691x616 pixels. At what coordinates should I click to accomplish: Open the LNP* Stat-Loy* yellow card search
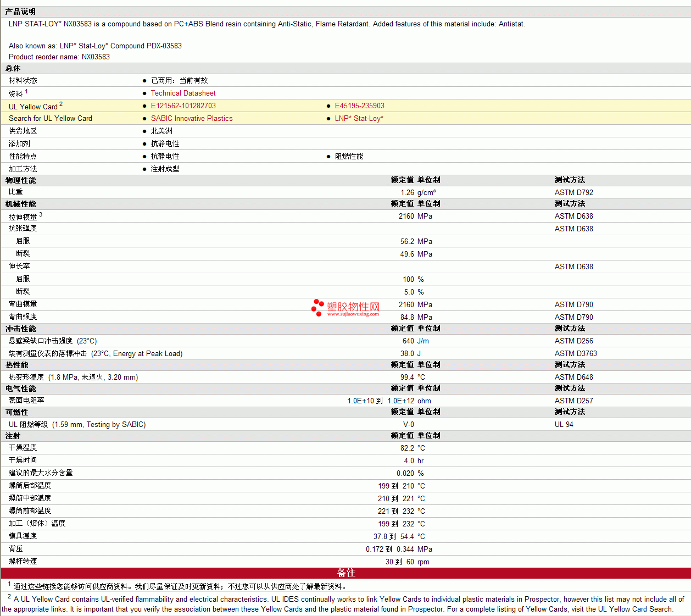359,119
